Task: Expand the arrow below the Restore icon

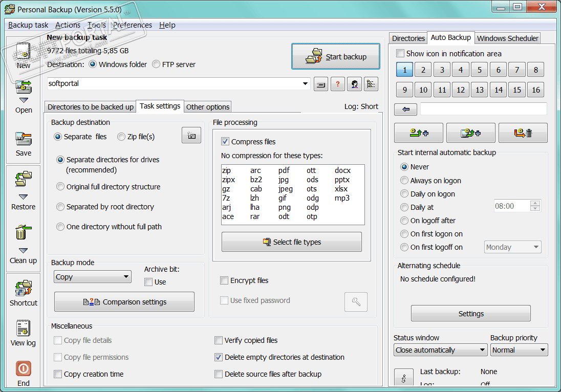Action: click(x=24, y=197)
